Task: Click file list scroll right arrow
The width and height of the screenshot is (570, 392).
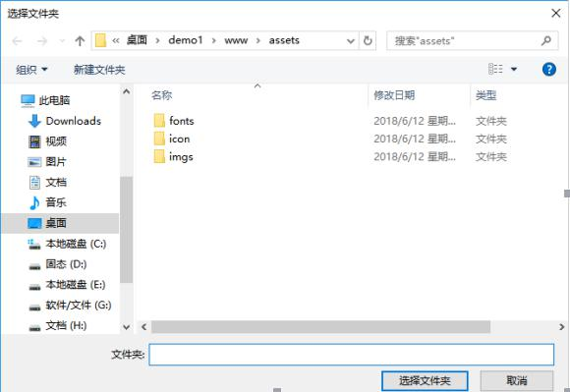Action: (x=561, y=327)
